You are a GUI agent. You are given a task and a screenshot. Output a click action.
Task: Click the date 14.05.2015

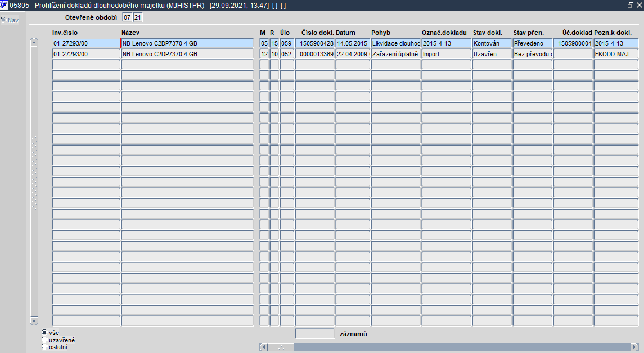pos(353,43)
